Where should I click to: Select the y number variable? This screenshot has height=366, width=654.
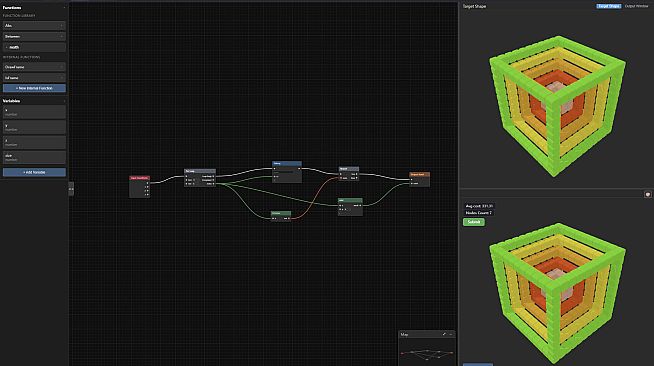click(x=34, y=127)
